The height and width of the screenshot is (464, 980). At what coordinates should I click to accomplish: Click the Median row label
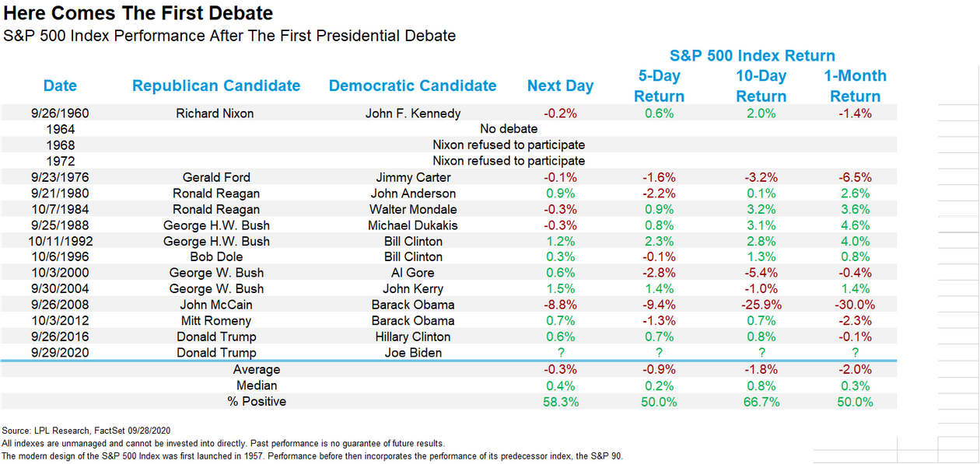pos(257,386)
